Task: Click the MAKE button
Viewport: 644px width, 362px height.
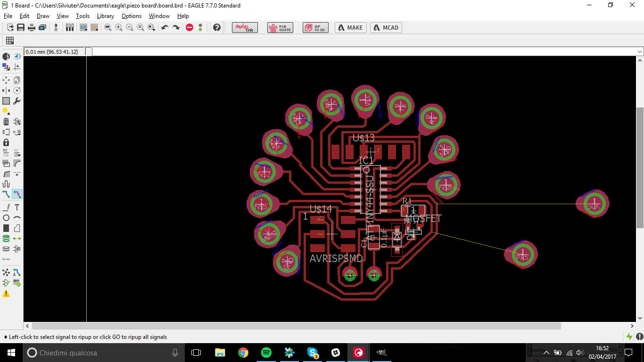Action: pyautogui.click(x=351, y=27)
